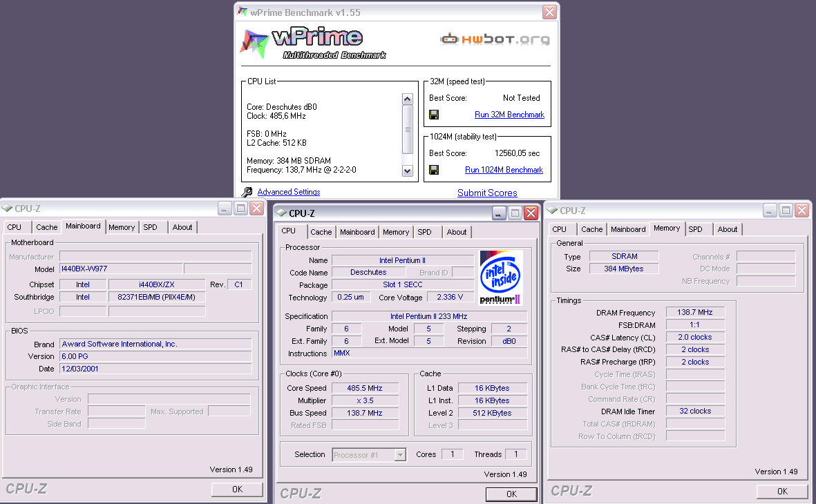Run 32M Benchmark link
816x504 pixels.
point(509,115)
